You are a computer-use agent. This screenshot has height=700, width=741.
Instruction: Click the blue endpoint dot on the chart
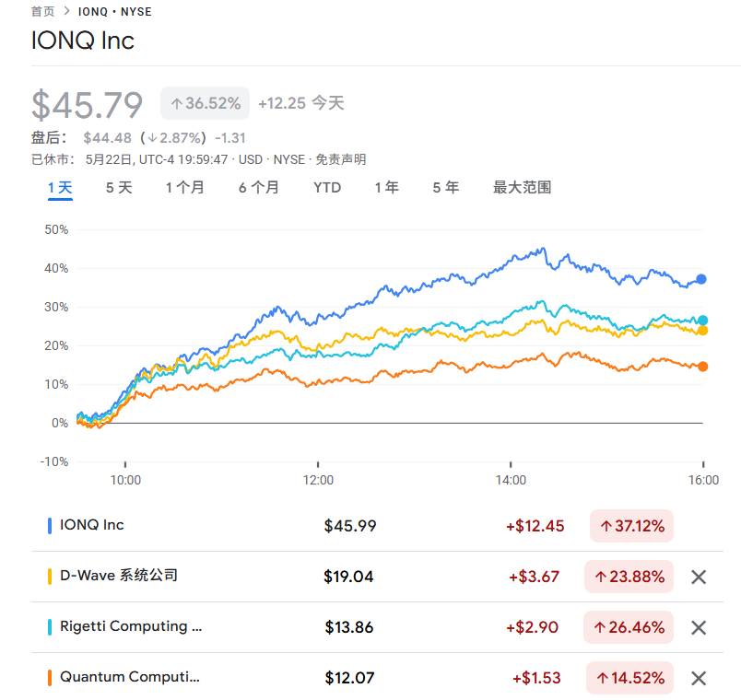pyautogui.click(x=702, y=278)
